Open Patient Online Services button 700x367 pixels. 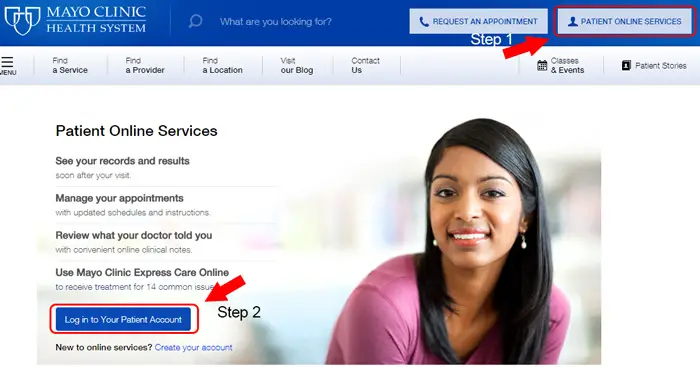click(x=625, y=21)
